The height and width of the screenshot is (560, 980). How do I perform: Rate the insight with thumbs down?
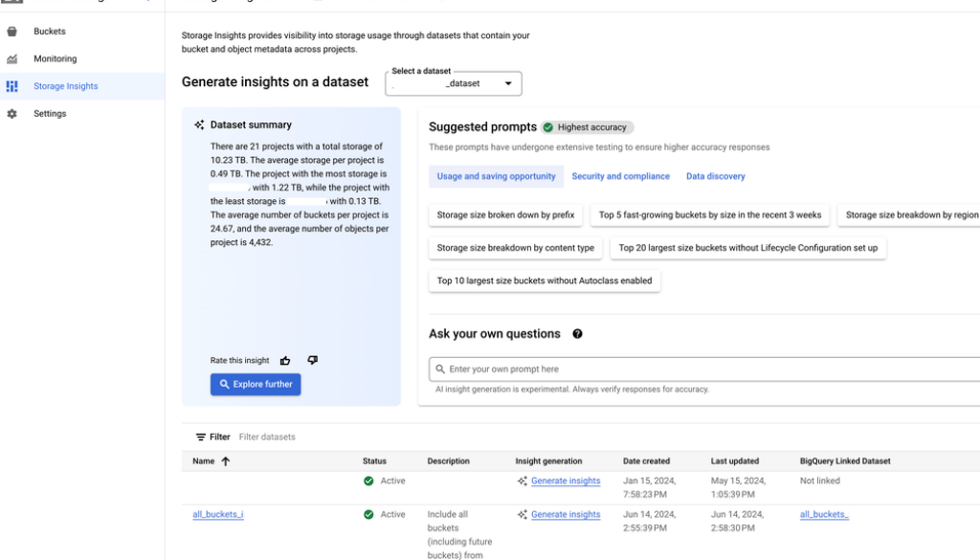pyautogui.click(x=312, y=360)
